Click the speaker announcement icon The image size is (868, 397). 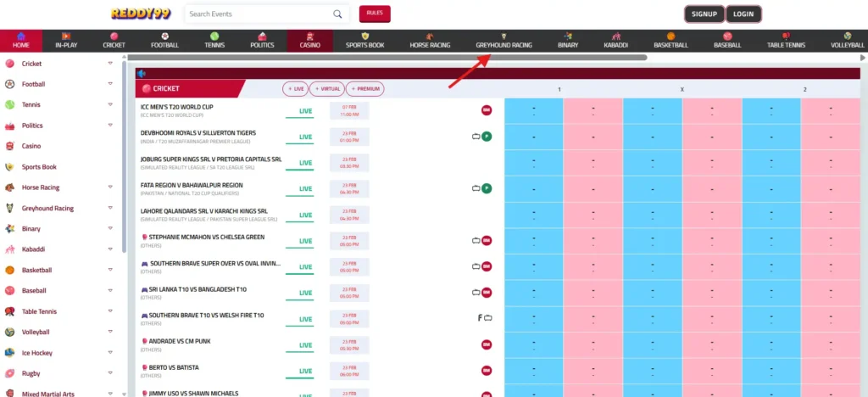pyautogui.click(x=141, y=74)
